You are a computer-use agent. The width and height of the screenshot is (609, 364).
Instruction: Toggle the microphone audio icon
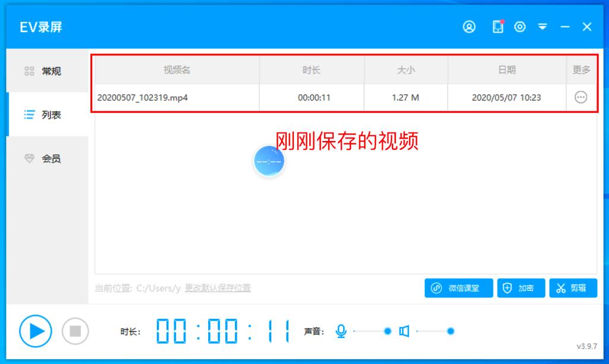(x=341, y=331)
